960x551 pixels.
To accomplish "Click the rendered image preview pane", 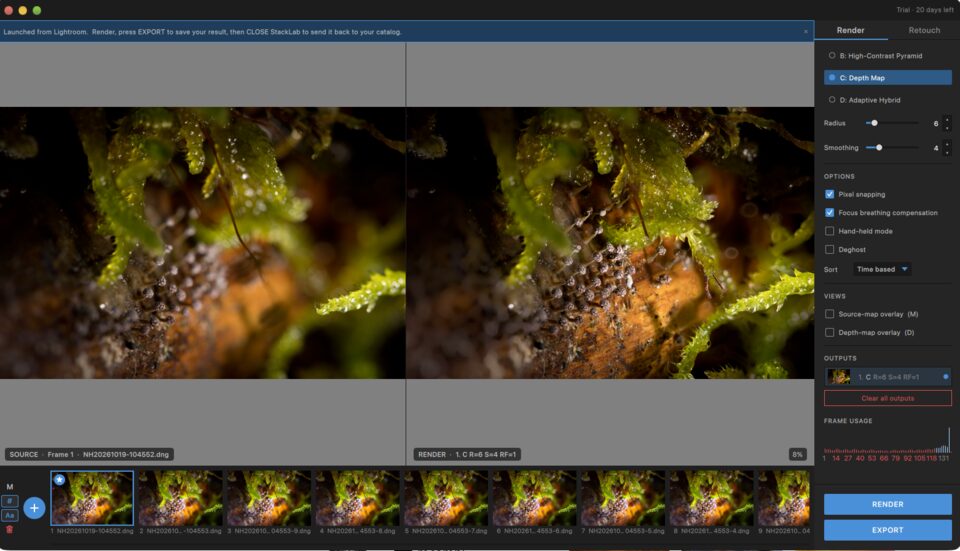I will 610,243.
